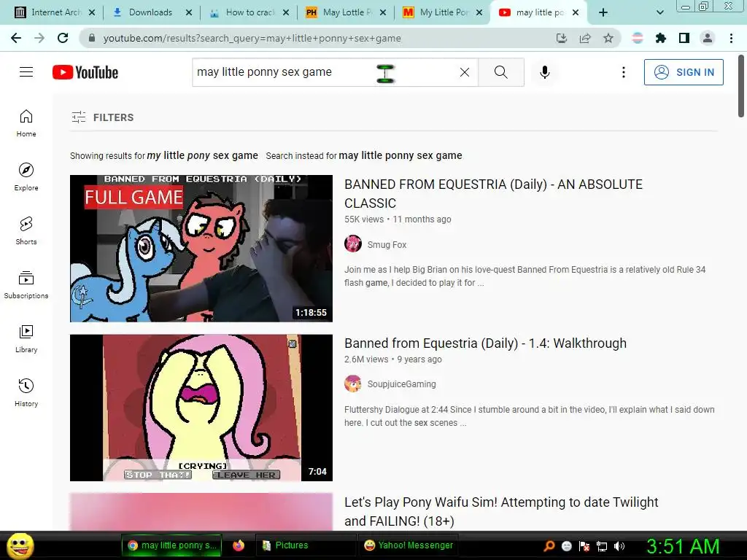Click the browser address bar URL
Viewport: 747px width, 560px height.
252,38
